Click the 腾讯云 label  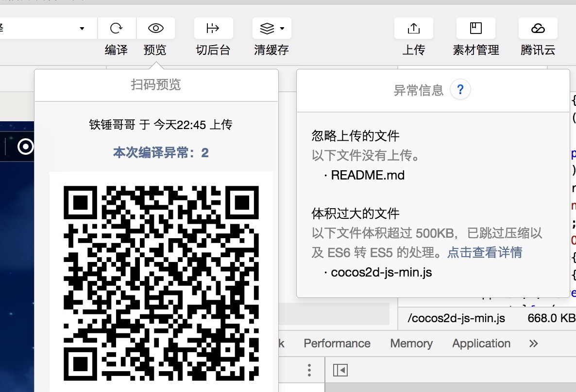point(538,50)
